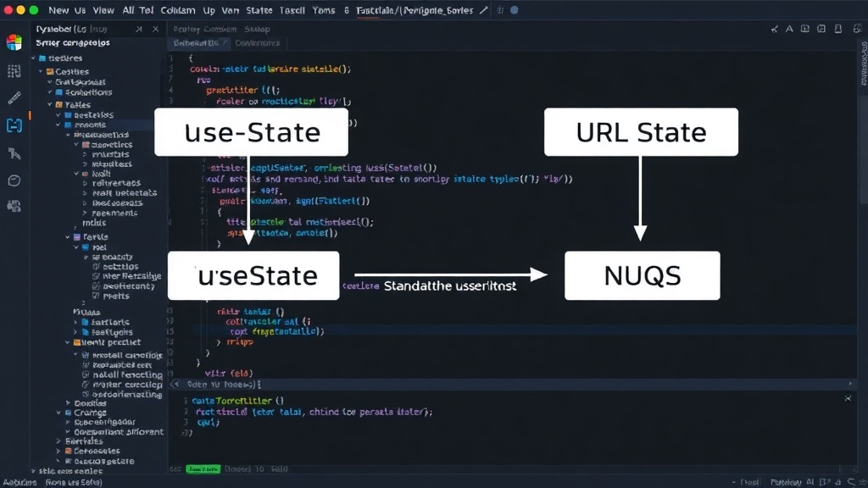The width and height of the screenshot is (868, 488).
Task: Open the View menu
Action: click(x=103, y=10)
